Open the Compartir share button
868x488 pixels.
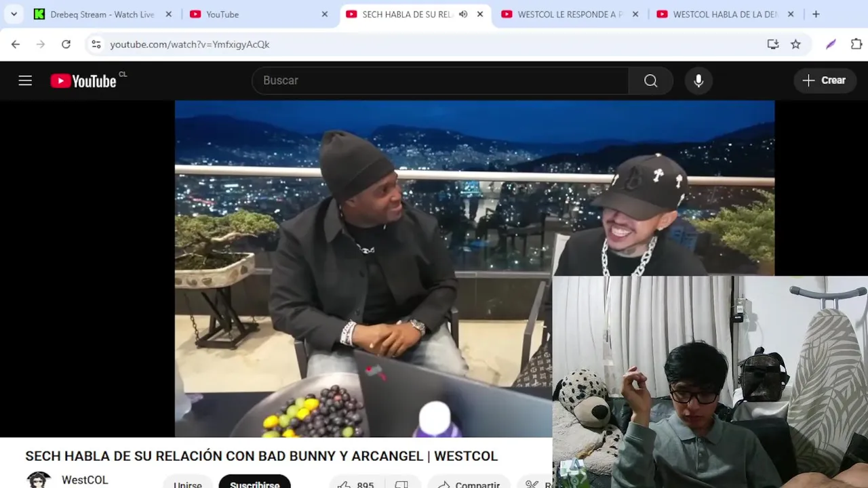coord(469,483)
